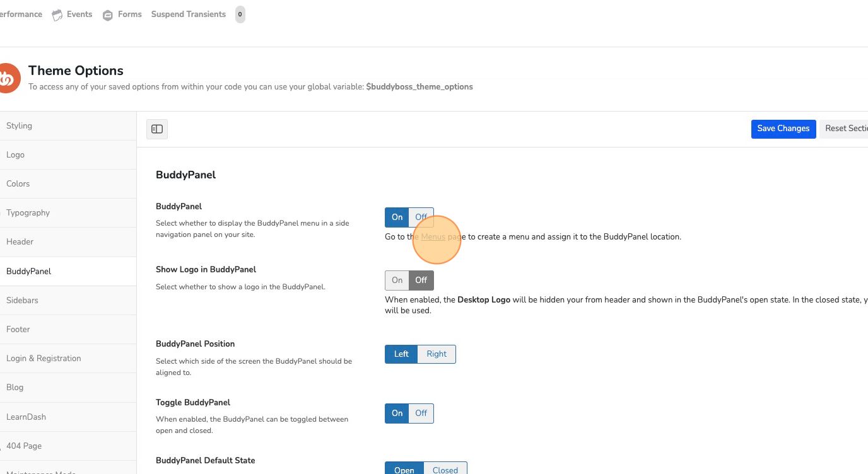Click the $buddyboss_theme_options variable text
The height and width of the screenshot is (474, 868).
coord(419,87)
